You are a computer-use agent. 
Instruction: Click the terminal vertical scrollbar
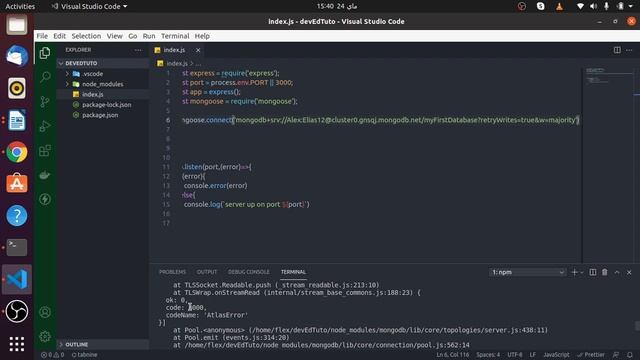637,326
